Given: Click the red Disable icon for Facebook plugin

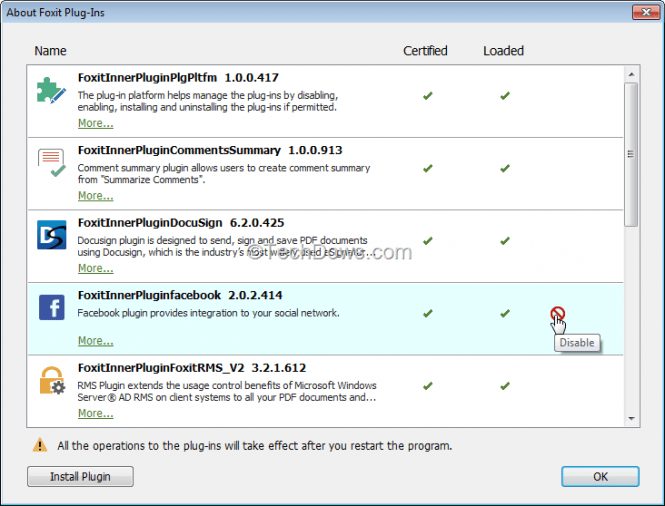Looking at the screenshot, I should click(x=557, y=313).
